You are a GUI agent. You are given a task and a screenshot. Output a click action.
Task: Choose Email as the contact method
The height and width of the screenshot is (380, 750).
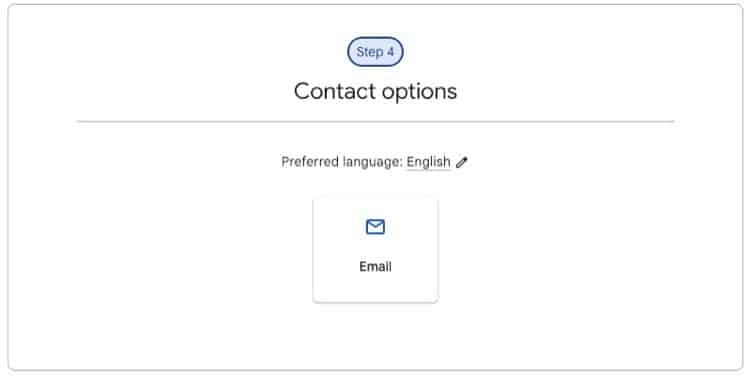pyautogui.click(x=375, y=249)
